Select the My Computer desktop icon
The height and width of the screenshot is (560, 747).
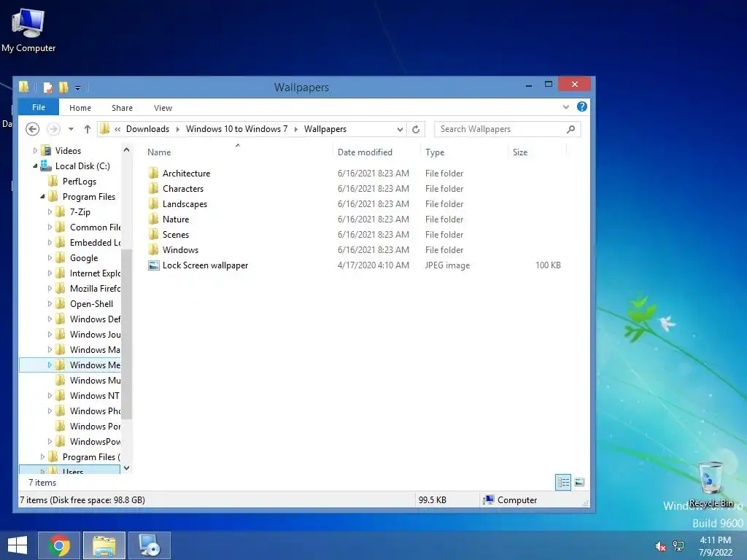pos(28,30)
